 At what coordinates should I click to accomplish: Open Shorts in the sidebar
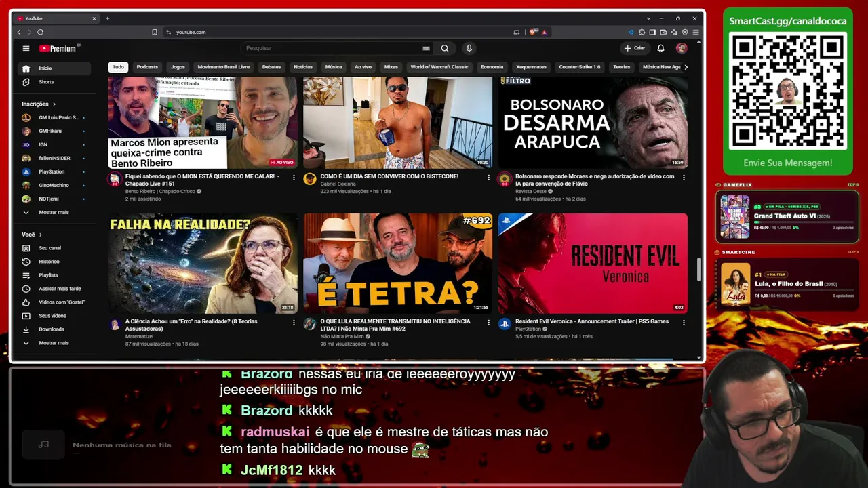coord(55,82)
